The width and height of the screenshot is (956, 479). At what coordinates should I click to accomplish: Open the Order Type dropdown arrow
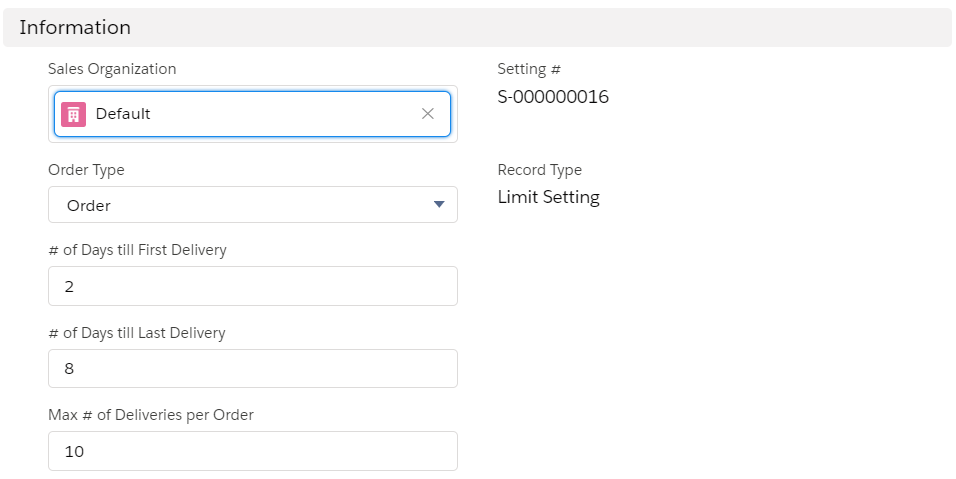click(x=438, y=205)
